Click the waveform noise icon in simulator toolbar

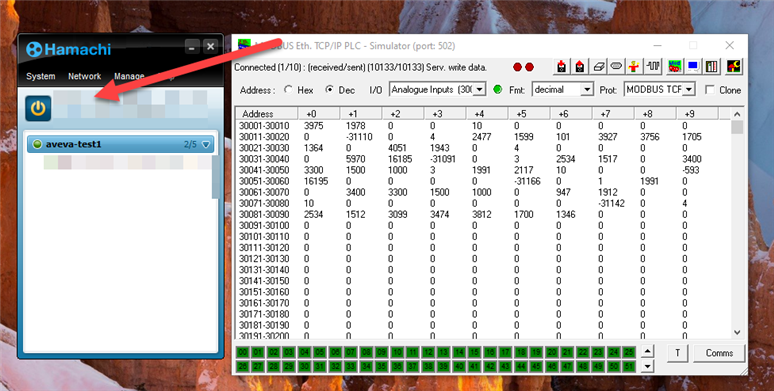pos(653,67)
